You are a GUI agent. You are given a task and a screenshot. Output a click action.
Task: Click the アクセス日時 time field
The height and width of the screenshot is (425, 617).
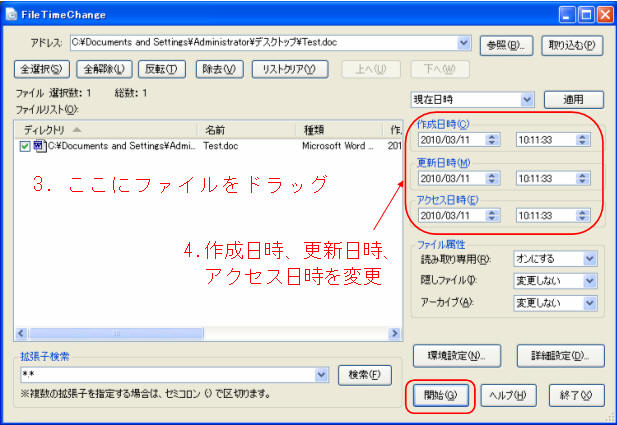[x=546, y=215]
